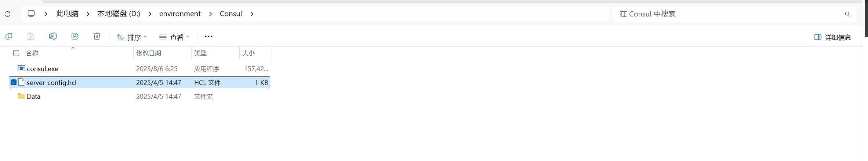This screenshot has height=161, width=868.
Task: Uncheck the server-config.hcl checkbox
Action: pos(14,82)
